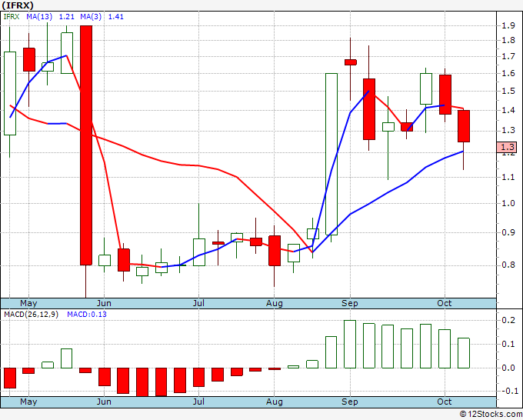Image resolution: width=523 pixels, height=420 pixels.
Task: Click the Aug label on price axis
Action: click(274, 303)
